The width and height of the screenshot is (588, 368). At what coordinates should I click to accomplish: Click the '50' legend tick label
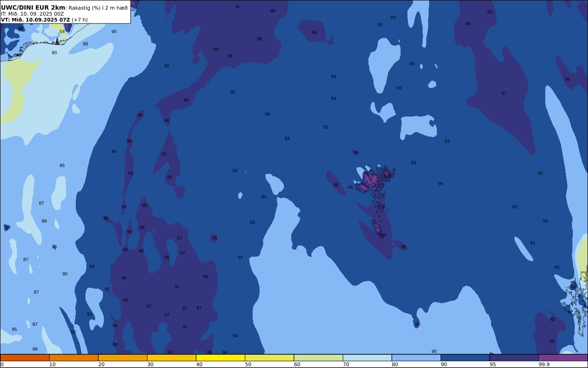pos(248,364)
